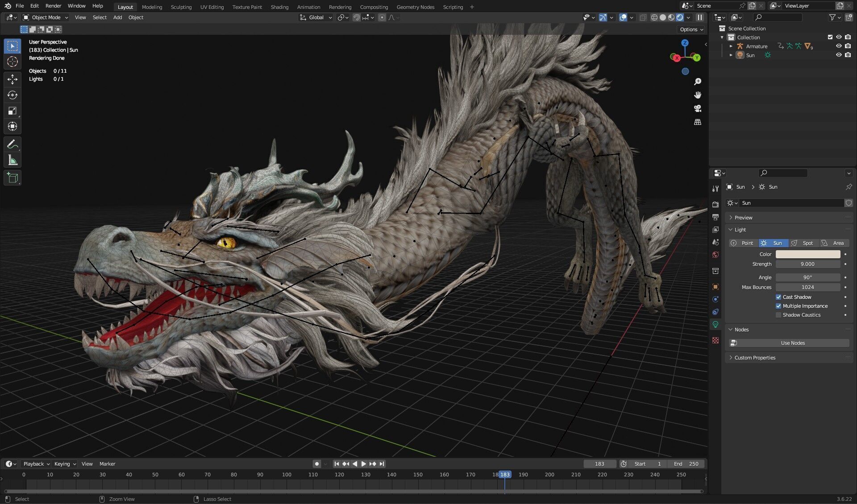Select the Cursor tool

coord(12,62)
